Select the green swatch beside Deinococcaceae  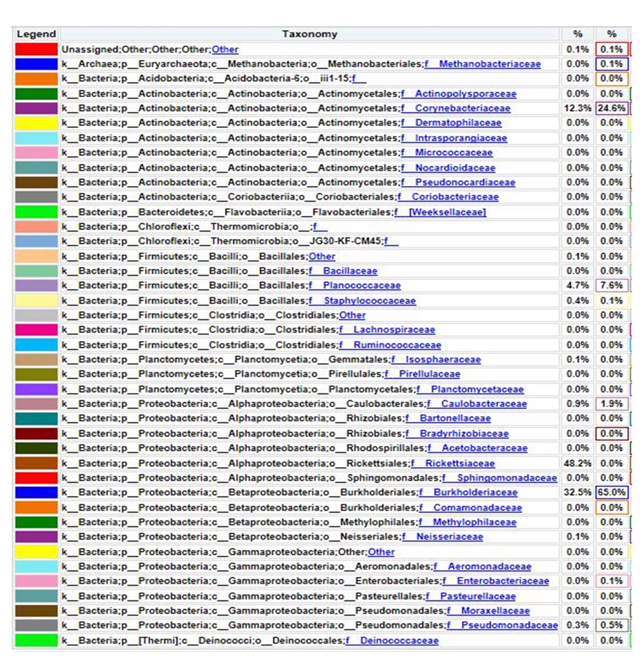(x=36, y=641)
